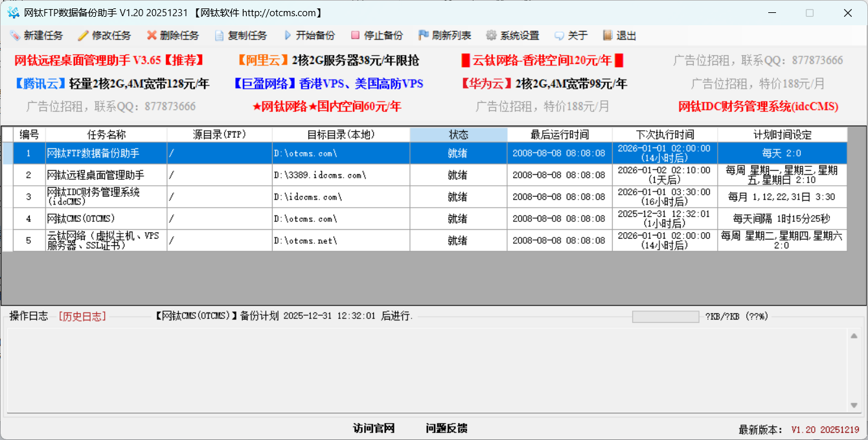Click the backup progress bar showing ?KB/?KB
This screenshot has height=440, width=868.
point(666,316)
